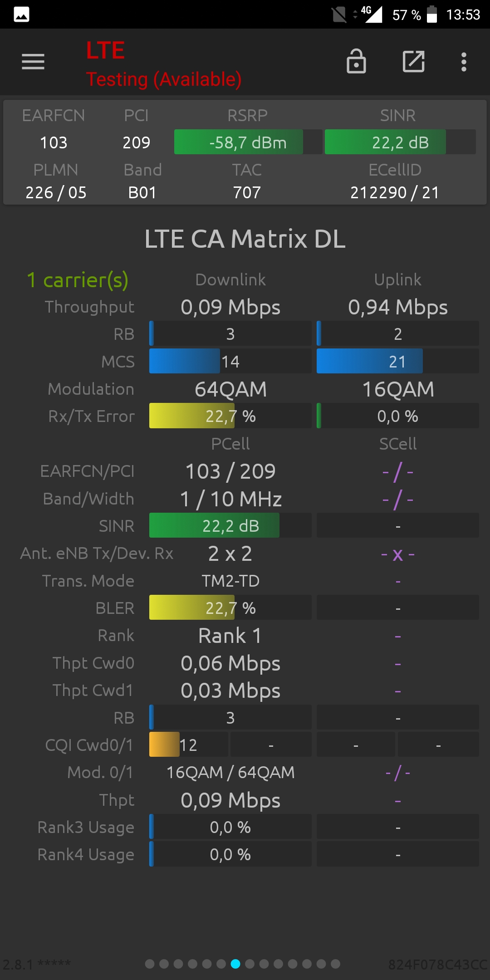Tap the red LTE title
Image resolution: width=490 pixels, height=980 pixels.
coord(105,50)
